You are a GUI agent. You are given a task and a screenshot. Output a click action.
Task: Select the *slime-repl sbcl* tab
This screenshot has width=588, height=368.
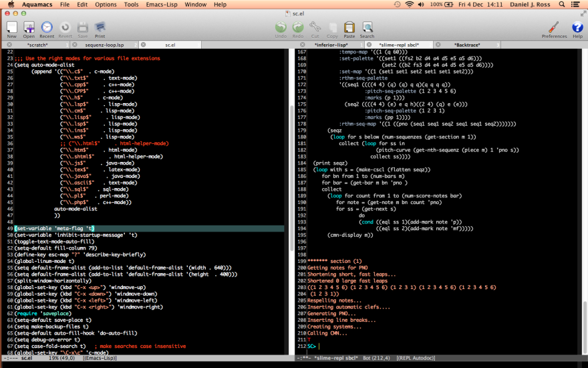pyautogui.click(x=399, y=45)
